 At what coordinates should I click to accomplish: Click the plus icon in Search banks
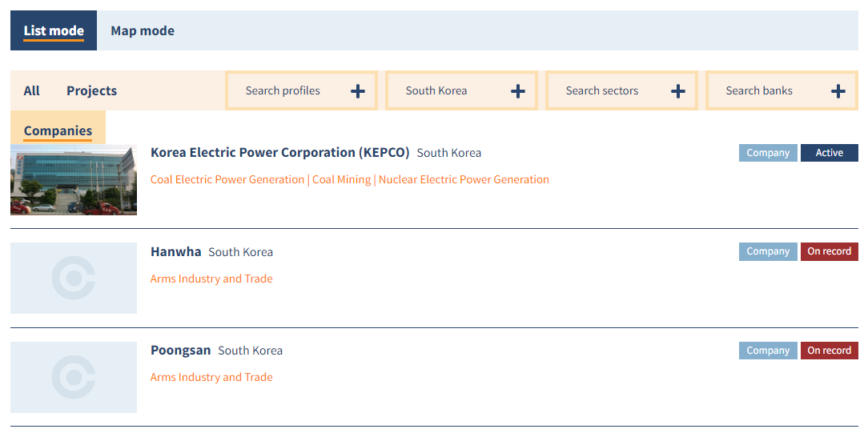tap(838, 90)
